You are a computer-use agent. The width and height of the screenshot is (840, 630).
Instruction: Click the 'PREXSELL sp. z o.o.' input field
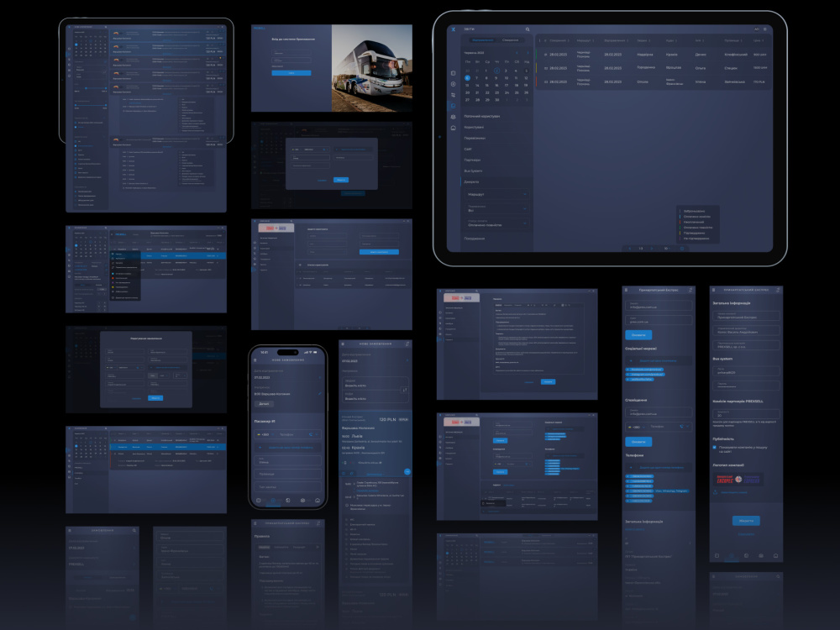746,345
